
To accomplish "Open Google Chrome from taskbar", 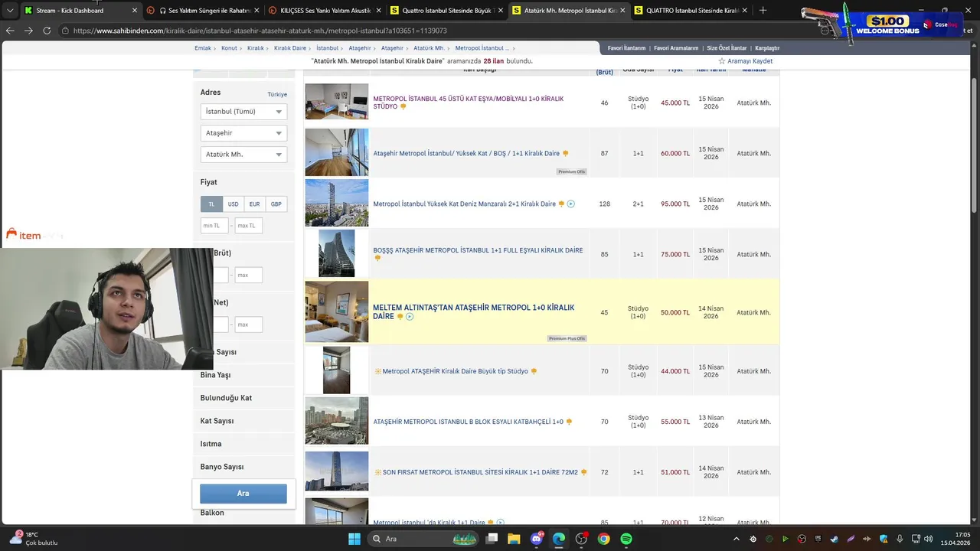I will [x=604, y=539].
